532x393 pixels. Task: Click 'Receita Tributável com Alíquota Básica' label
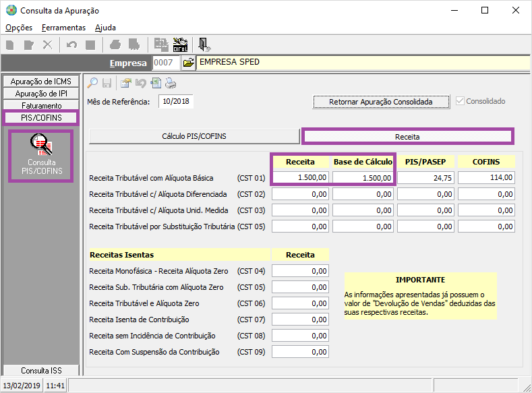[x=151, y=178]
